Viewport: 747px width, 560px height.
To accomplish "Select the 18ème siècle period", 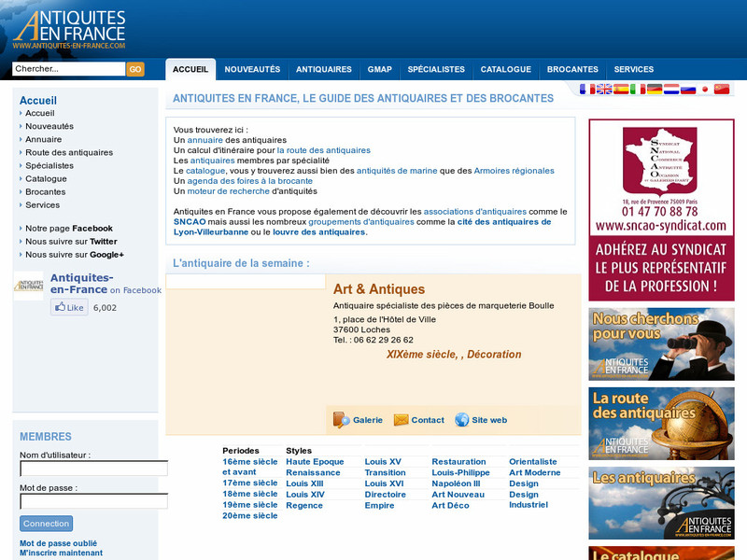I will pos(249,494).
